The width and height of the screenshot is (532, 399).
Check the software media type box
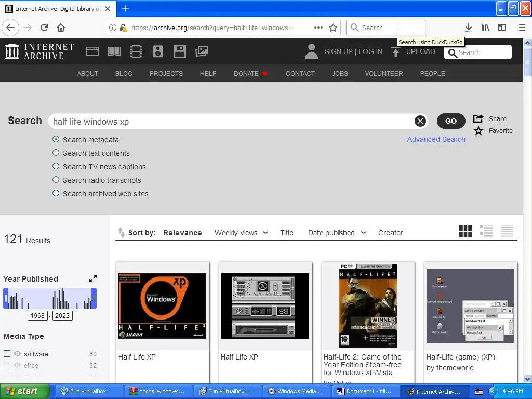click(x=7, y=353)
